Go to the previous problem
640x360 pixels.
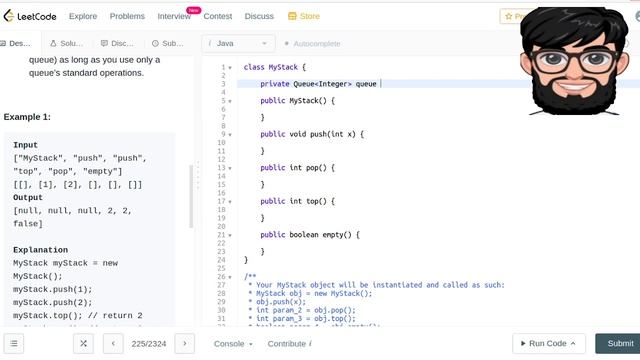(x=113, y=343)
